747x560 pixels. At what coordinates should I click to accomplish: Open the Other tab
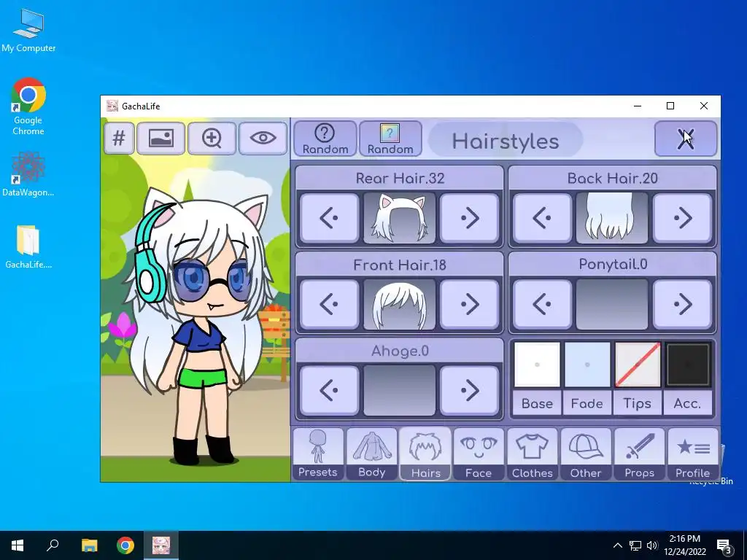[x=586, y=454]
